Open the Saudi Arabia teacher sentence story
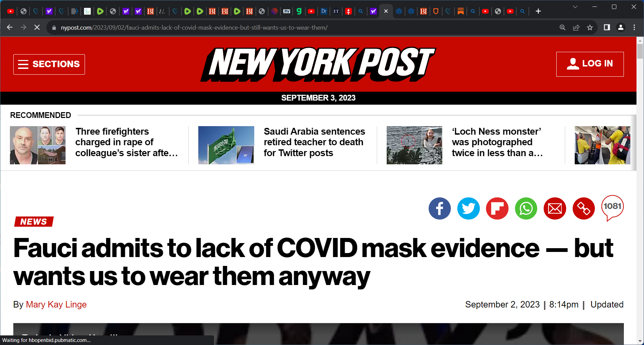This screenshot has height=345, width=644. (314, 142)
